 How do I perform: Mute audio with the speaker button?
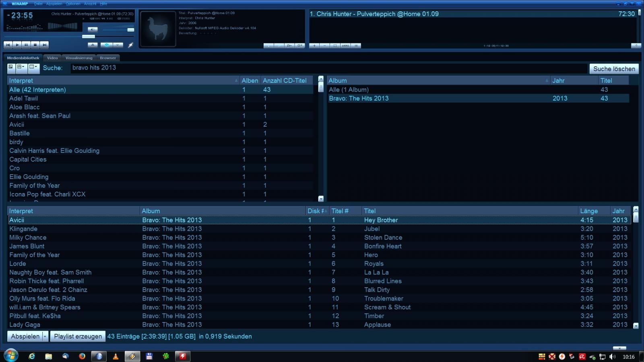click(x=93, y=29)
